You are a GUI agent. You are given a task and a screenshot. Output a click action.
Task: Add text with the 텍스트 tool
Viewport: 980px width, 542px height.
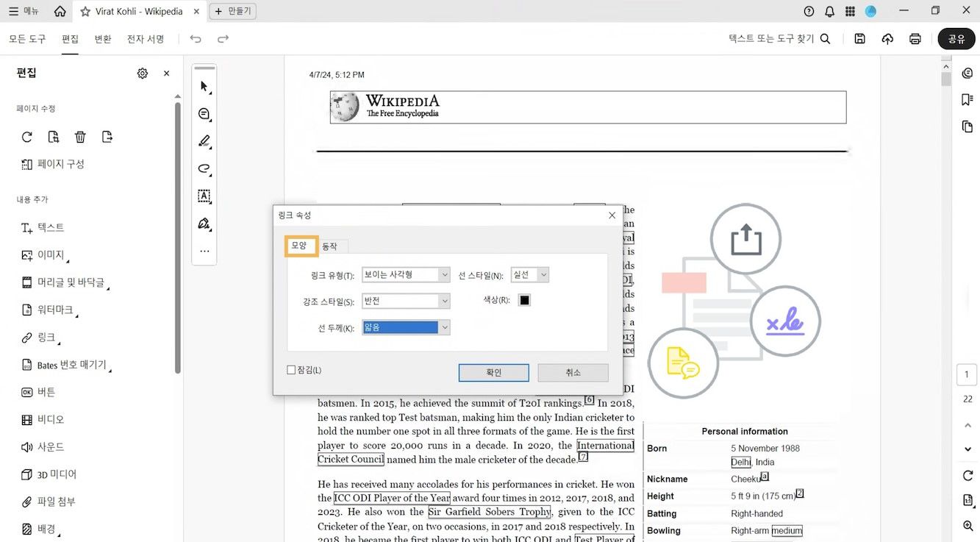pos(43,228)
